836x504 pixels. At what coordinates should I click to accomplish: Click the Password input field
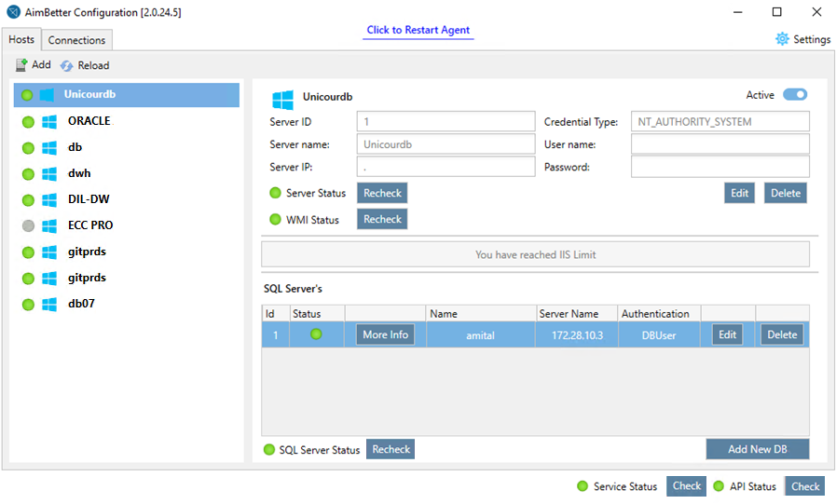click(720, 167)
